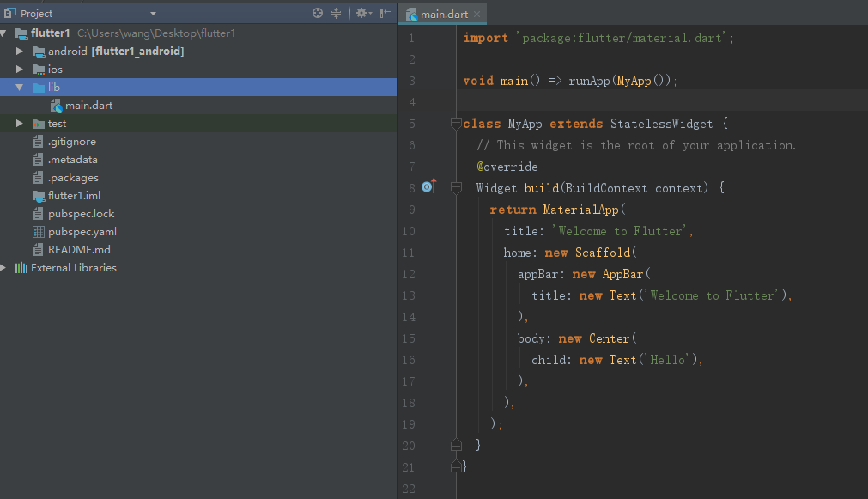This screenshot has width=868, height=499.
Task: Click the 'AppBar' constructor on line 12
Action: (622, 274)
